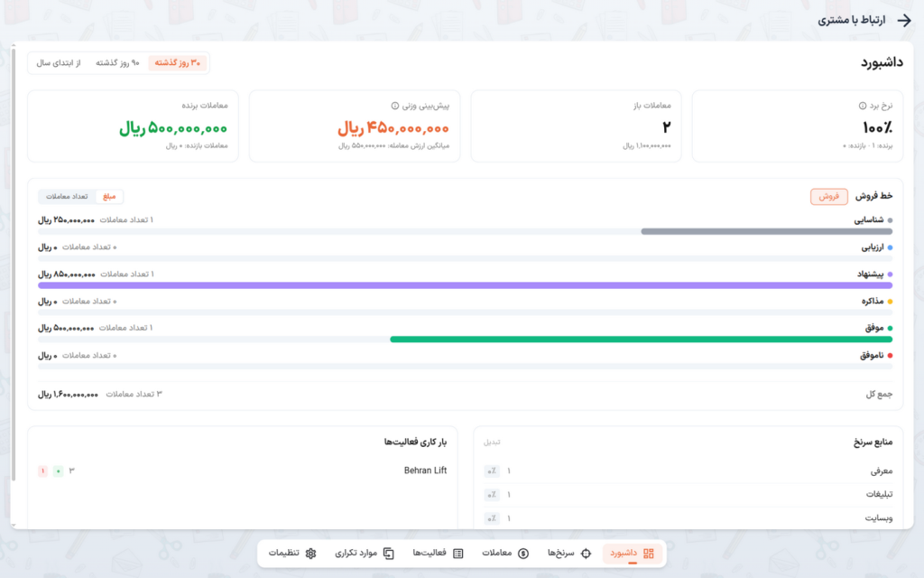Click the فروش pipeline pill
Screen dimensions: 924x578
pos(829,196)
